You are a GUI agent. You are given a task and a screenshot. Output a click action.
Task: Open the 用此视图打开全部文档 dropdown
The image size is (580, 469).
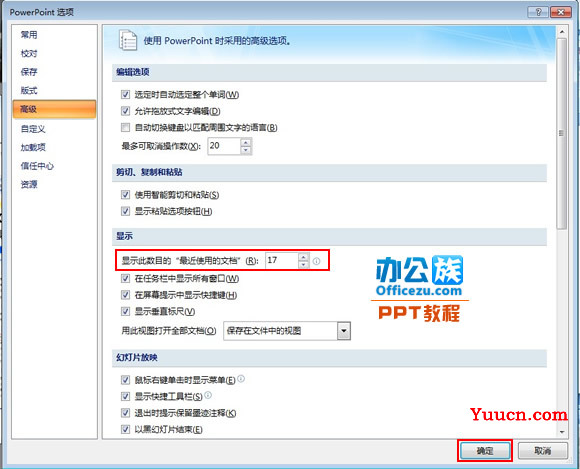point(344,331)
